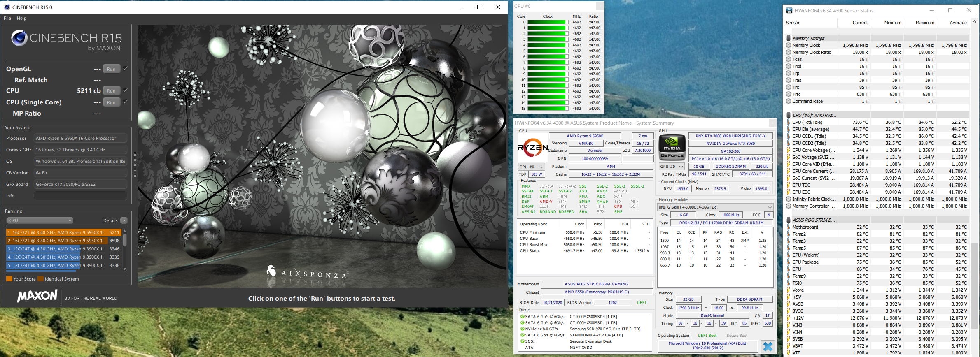Click the CPU Core Voltage lightning icon
The width and height of the screenshot is (980, 357).
(789, 150)
